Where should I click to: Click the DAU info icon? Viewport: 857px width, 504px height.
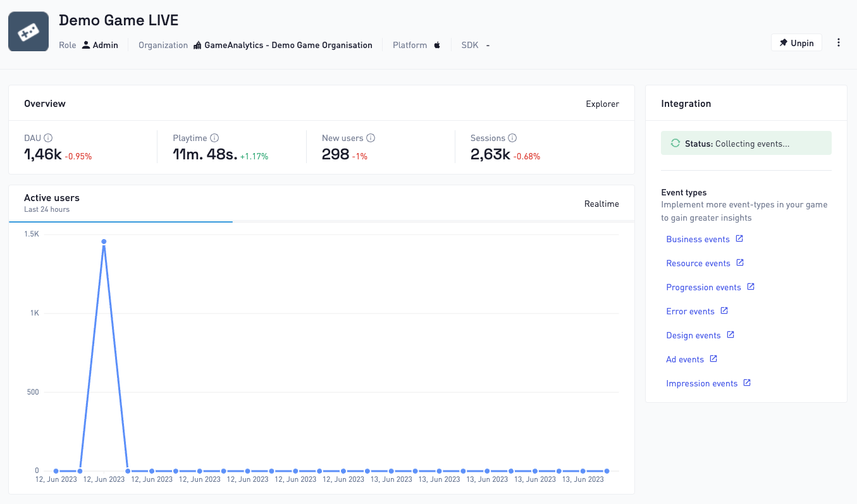(x=48, y=138)
